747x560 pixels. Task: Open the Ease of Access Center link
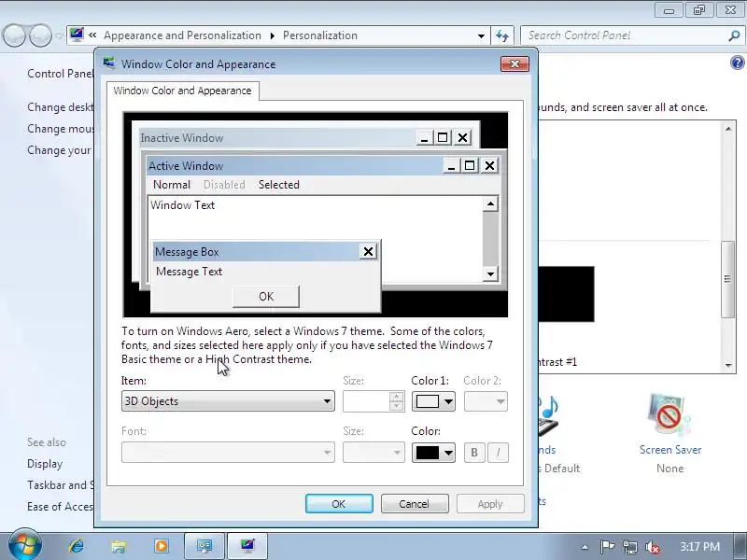(x=60, y=507)
